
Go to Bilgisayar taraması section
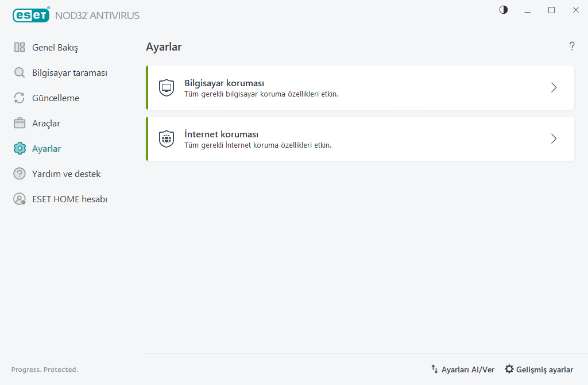69,73
